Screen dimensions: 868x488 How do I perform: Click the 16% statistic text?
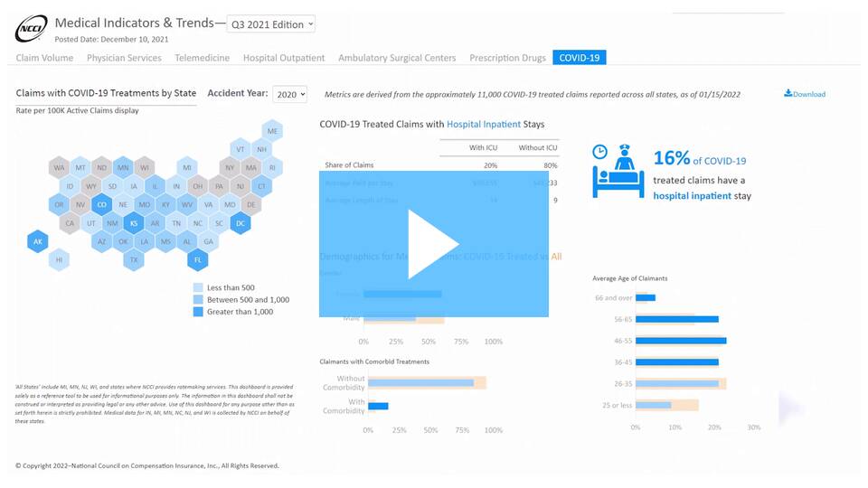pyautogui.click(x=672, y=158)
